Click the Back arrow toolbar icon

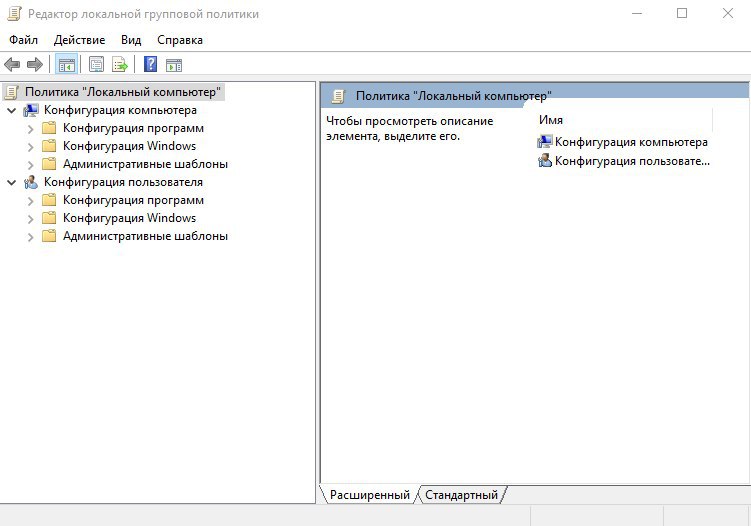point(12,64)
